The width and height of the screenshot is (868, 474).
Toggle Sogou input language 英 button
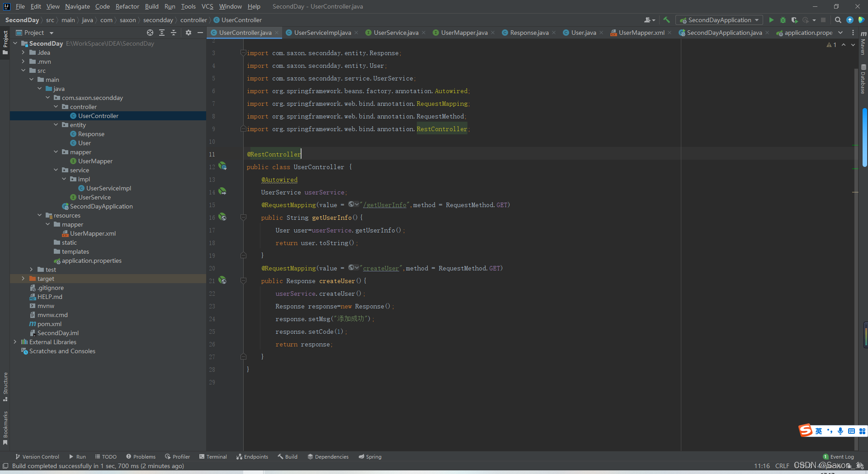[x=819, y=431]
